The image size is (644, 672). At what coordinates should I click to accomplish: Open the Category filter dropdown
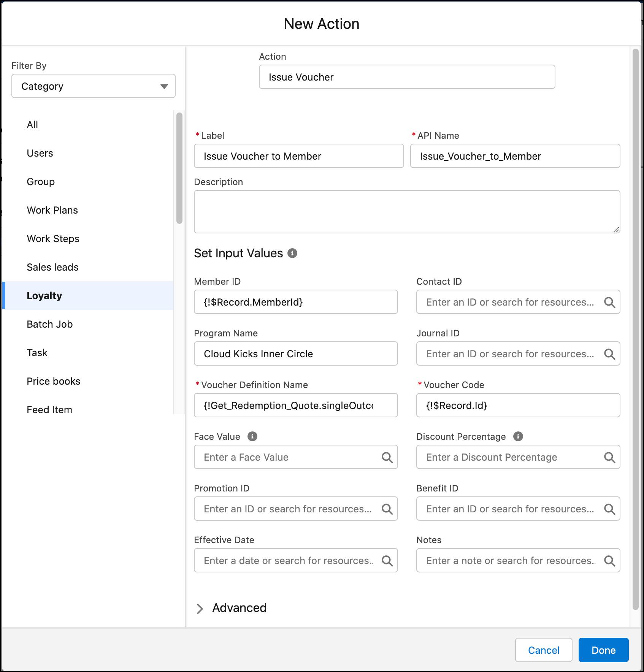(93, 86)
